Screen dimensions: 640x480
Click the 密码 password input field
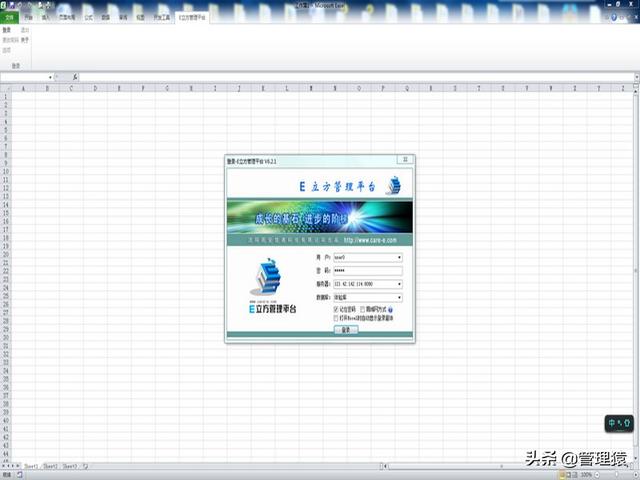tap(368, 271)
